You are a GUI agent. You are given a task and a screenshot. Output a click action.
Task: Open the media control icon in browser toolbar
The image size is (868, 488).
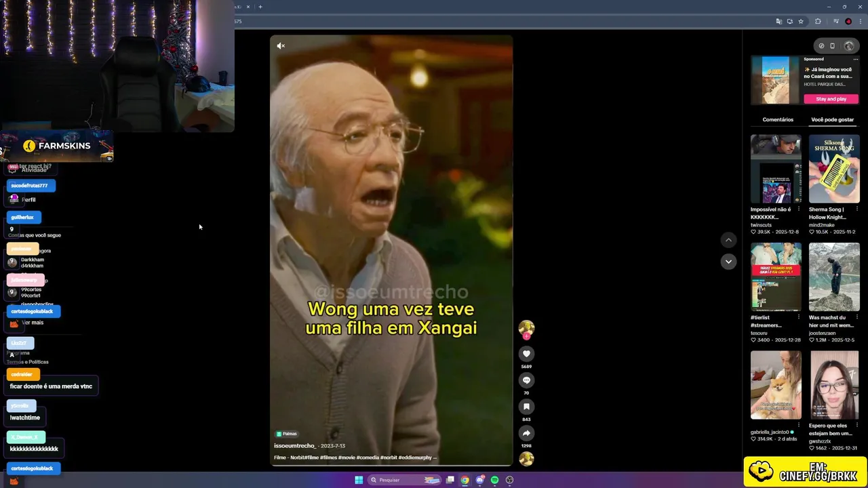tap(836, 22)
